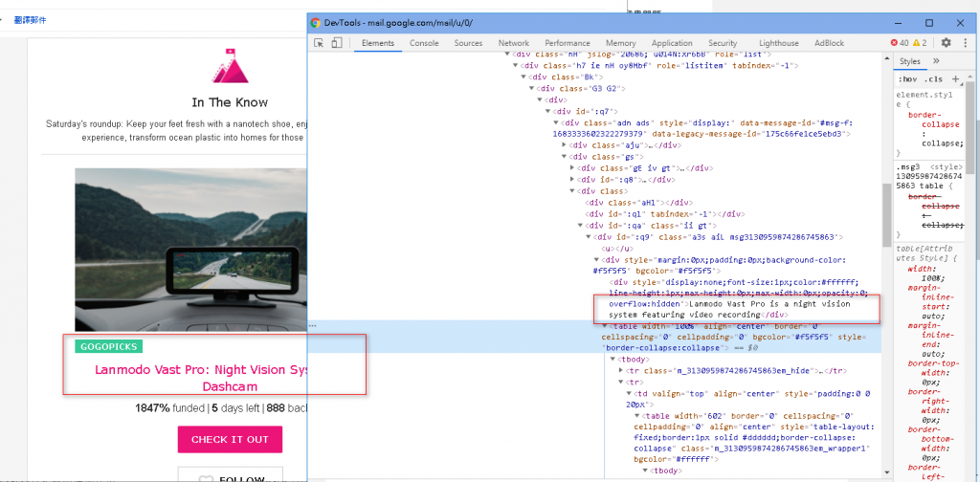Select the Styles pane tab
The height and width of the screenshot is (482, 980).
[910, 61]
